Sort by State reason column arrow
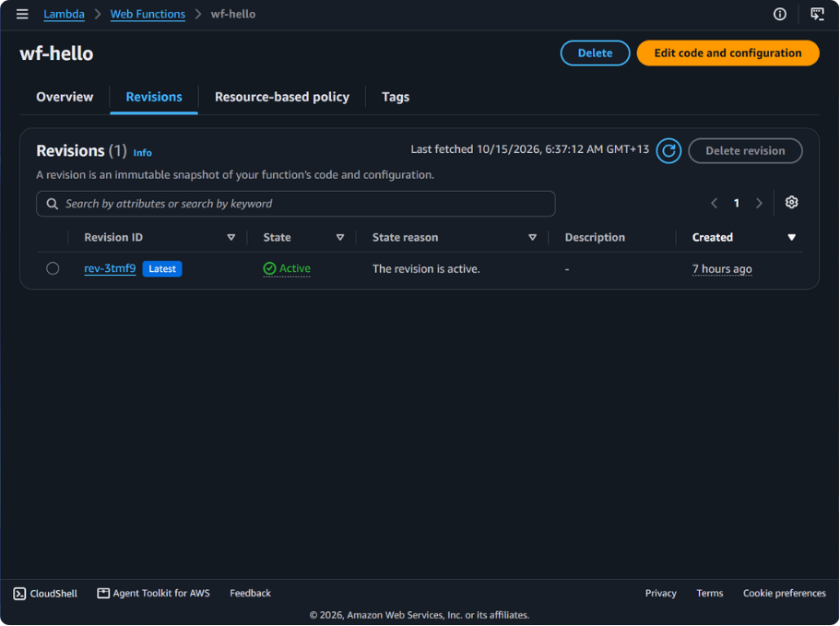Viewport: 840px width, 626px height. pos(532,237)
